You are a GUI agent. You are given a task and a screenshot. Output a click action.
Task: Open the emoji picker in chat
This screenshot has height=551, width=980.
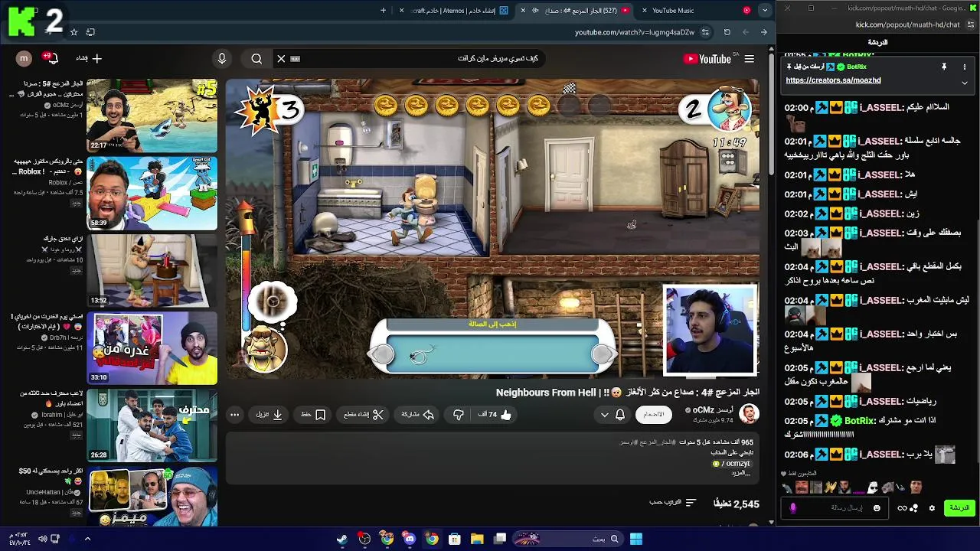click(877, 508)
